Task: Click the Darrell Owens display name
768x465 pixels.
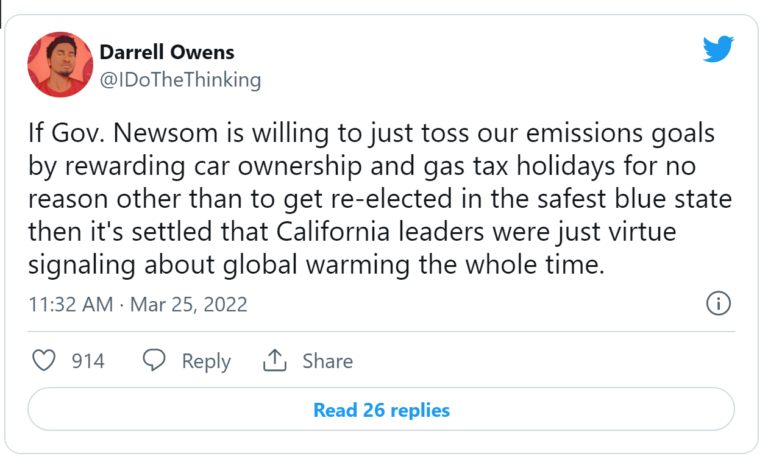Action: tap(165, 52)
